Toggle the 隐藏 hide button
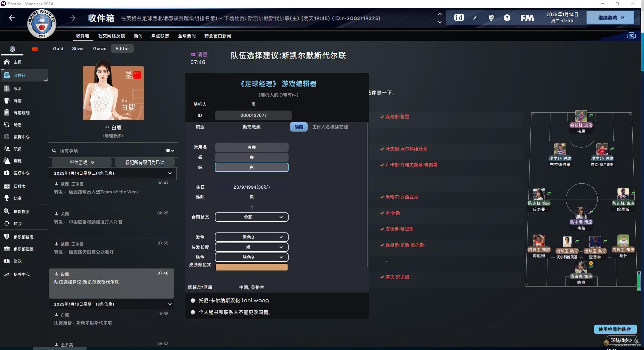 click(x=299, y=127)
